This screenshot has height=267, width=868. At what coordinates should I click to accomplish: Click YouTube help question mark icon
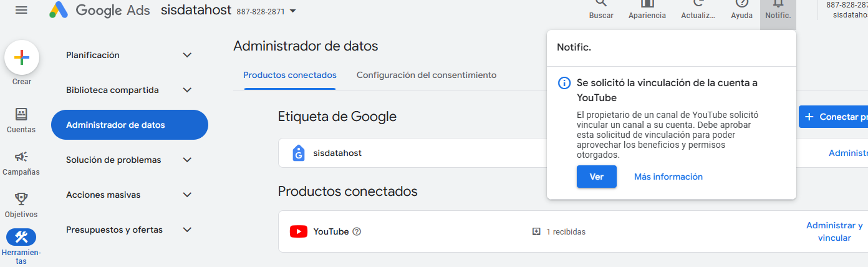[357, 231]
